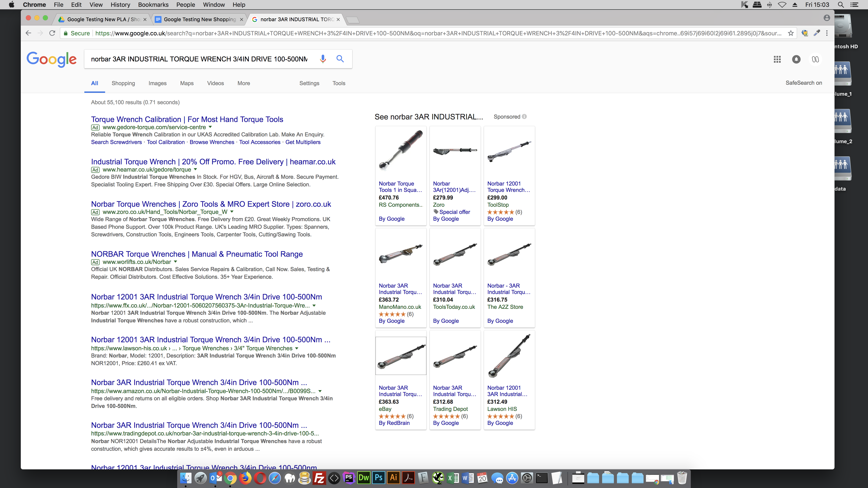The width and height of the screenshot is (868, 488).
Task: Bookmark this page with the star icon
Action: pyautogui.click(x=790, y=33)
